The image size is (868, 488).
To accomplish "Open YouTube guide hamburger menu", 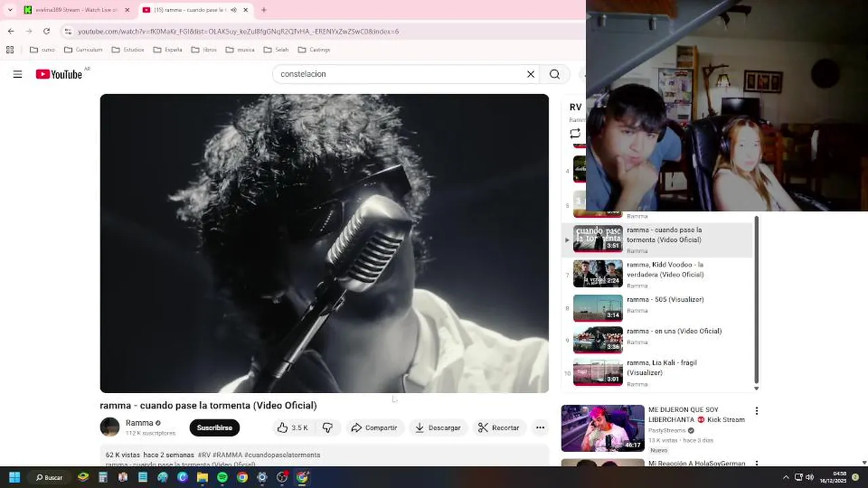I will pyautogui.click(x=18, y=74).
